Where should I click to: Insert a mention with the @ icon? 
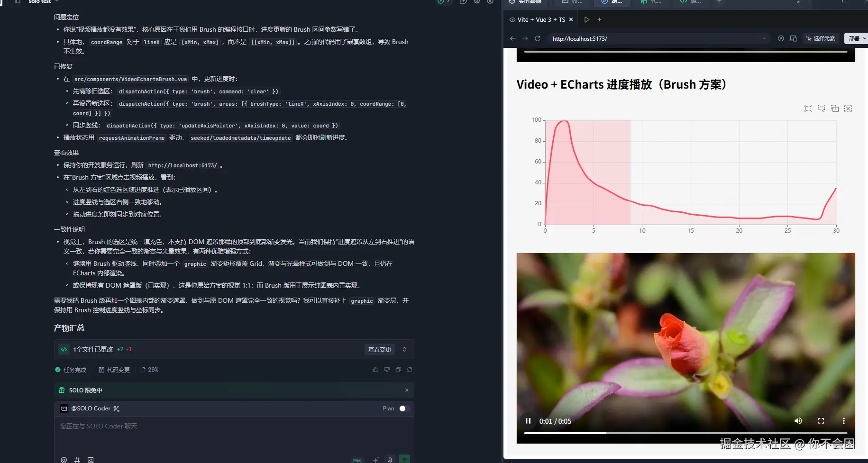pyautogui.click(x=64, y=460)
